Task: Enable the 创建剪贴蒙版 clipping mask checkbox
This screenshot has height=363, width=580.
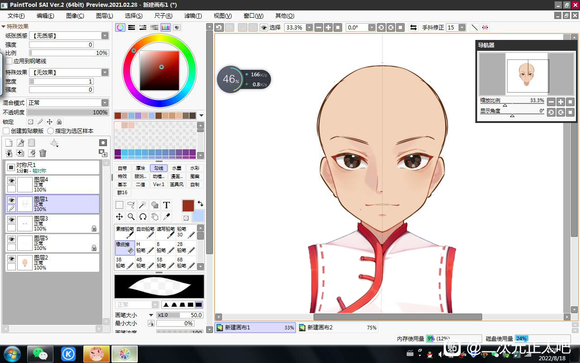Action: (6, 131)
